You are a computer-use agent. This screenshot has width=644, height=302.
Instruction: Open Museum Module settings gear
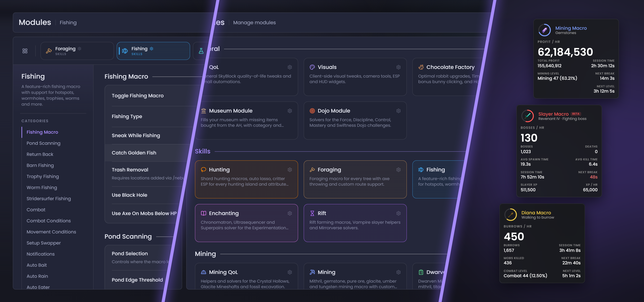point(290,111)
